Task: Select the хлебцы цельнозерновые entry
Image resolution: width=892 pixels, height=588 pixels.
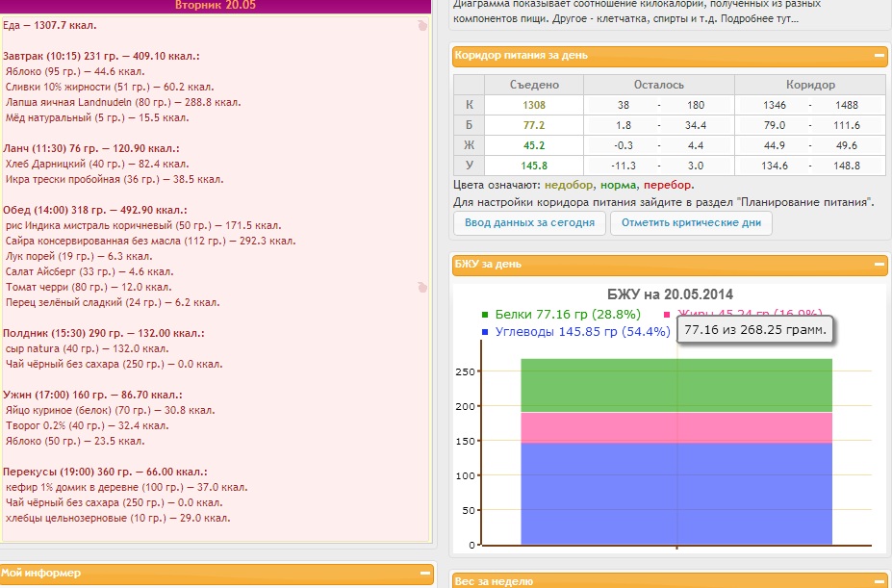Action: (117, 518)
